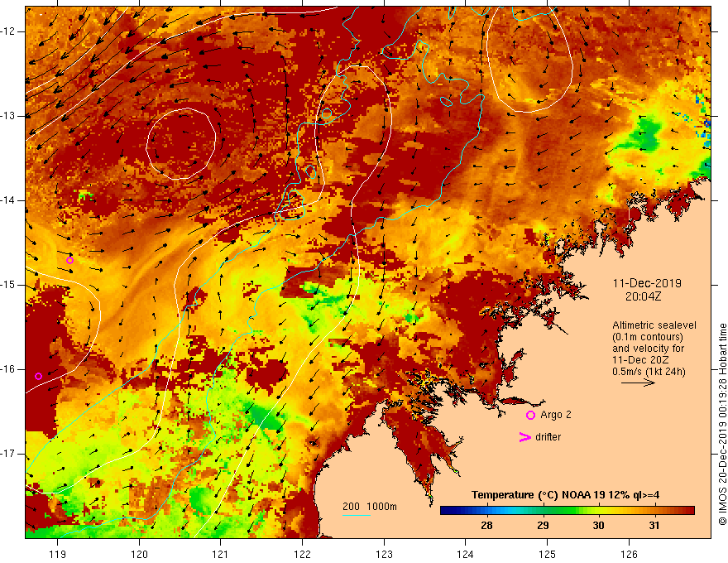Screen dimensions: 728x563
Task: Click the latitude label '-16'
Action: click(8, 369)
